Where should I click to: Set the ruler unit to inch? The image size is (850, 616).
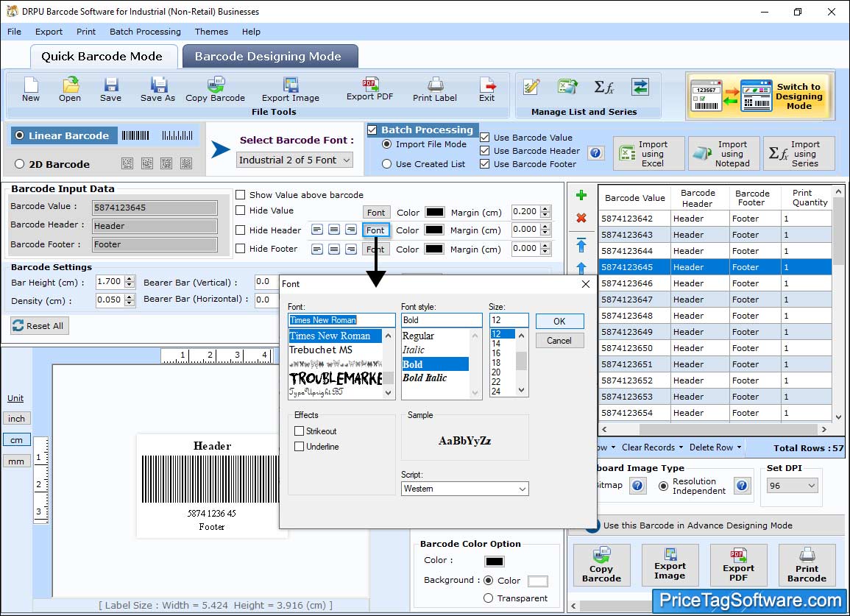click(16, 419)
